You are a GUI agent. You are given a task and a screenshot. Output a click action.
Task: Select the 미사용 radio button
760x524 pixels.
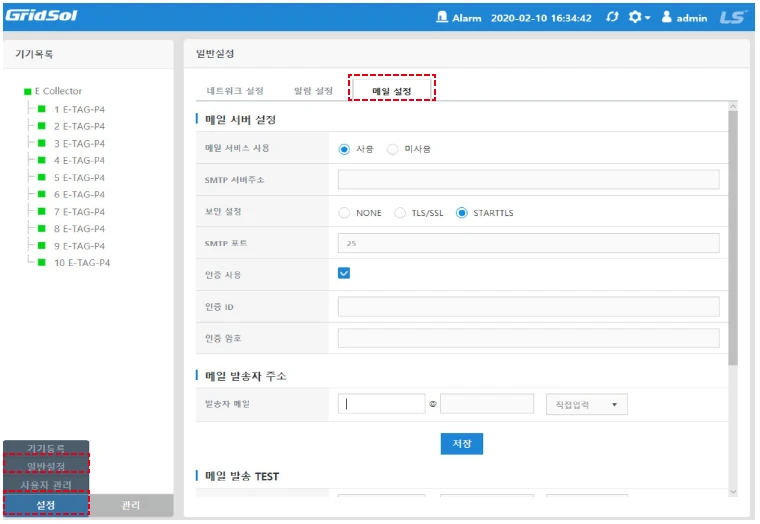392,149
